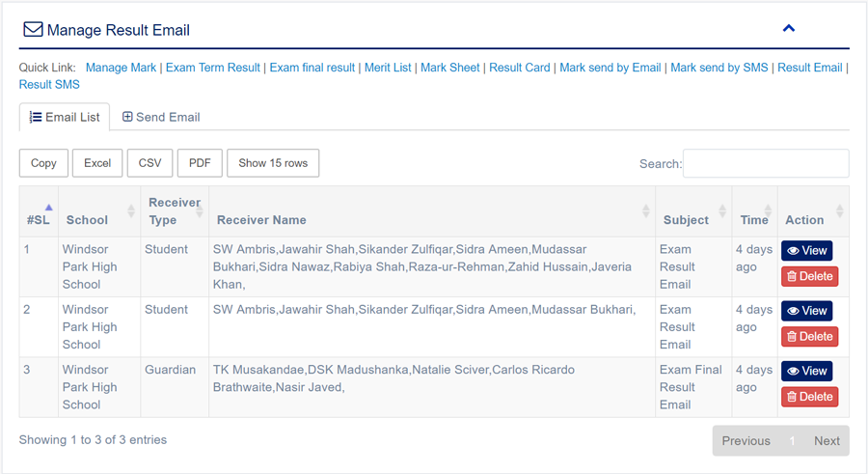Select page 1 in pagination
The height and width of the screenshot is (474, 868).
(792, 441)
